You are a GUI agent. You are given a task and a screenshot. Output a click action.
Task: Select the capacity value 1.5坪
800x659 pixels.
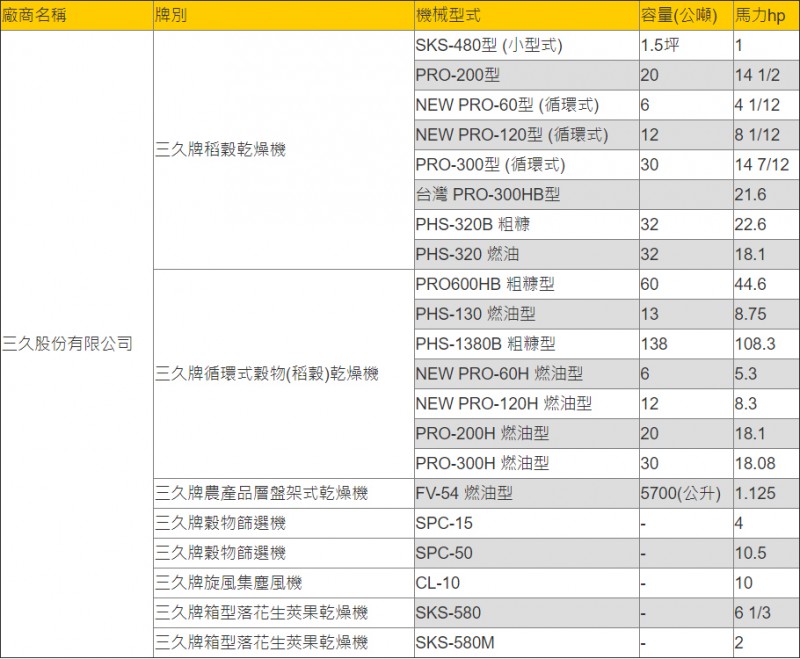(686, 45)
